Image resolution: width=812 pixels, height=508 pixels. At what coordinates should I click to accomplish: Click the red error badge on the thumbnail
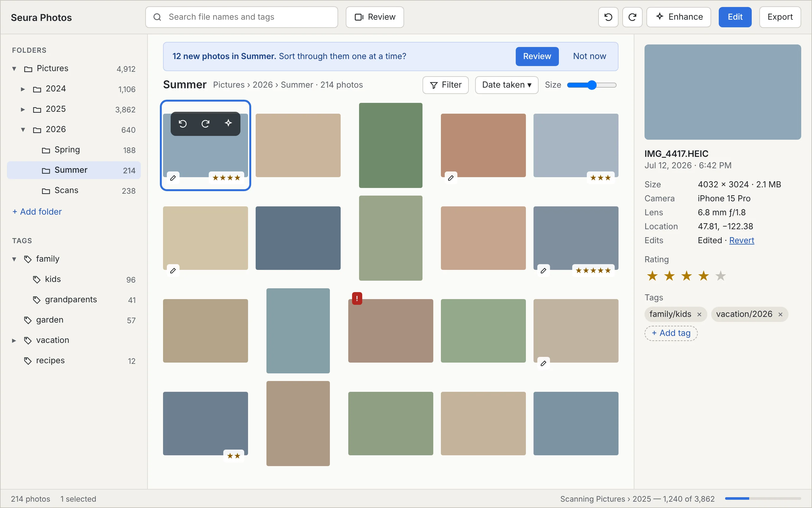point(357,298)
